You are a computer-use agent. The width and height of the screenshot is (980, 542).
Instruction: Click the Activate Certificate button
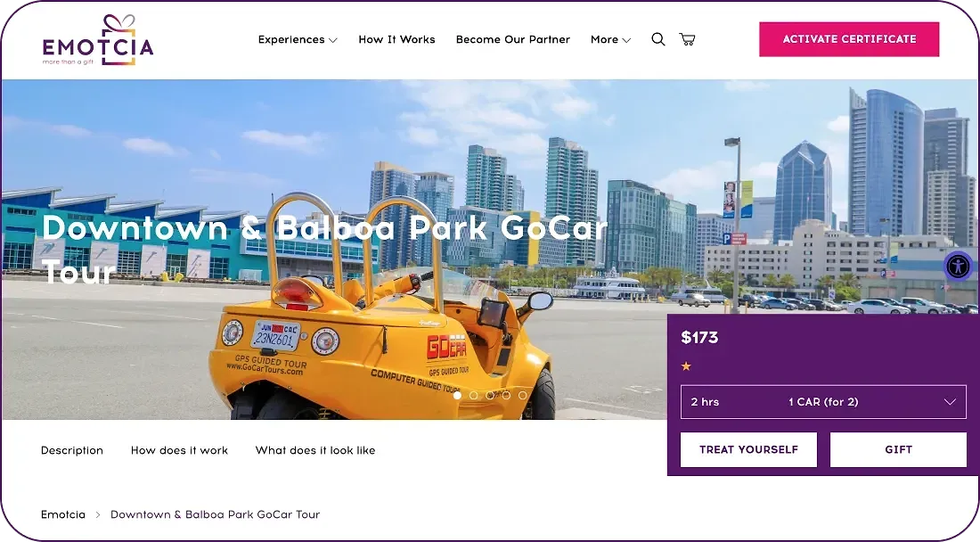[x=849, y=39]
